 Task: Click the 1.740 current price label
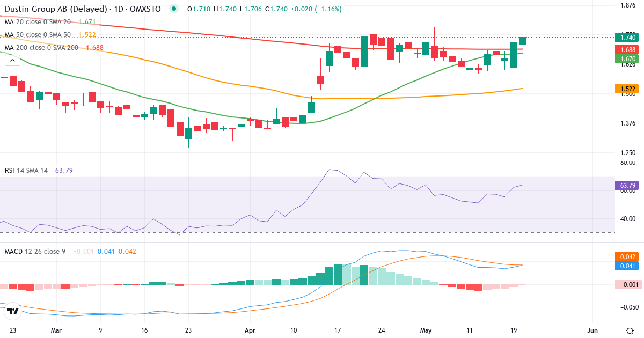[x=627, y=37]
